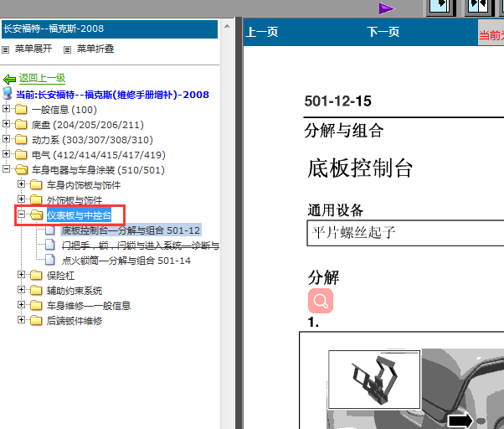Go to next page 下一页
Viewport: 504px width, 429px height.
[383, 32]
